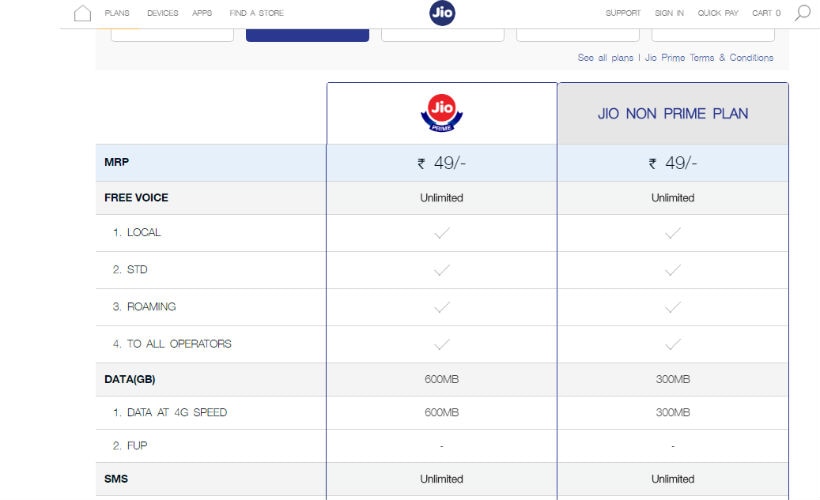Click Non Prime TO ALL OPERATORS checkmark
820x500 pixels.
pyautogui.click(x=673, y=344)
